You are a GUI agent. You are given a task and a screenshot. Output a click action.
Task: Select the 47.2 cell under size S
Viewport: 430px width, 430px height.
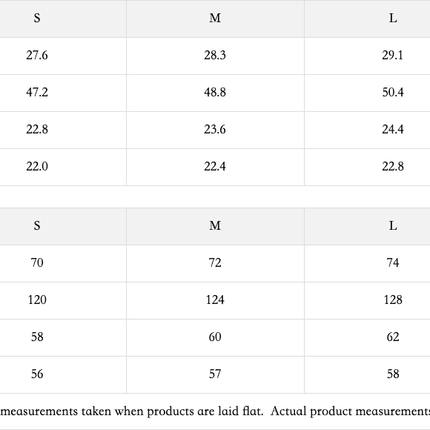(37, 92)
